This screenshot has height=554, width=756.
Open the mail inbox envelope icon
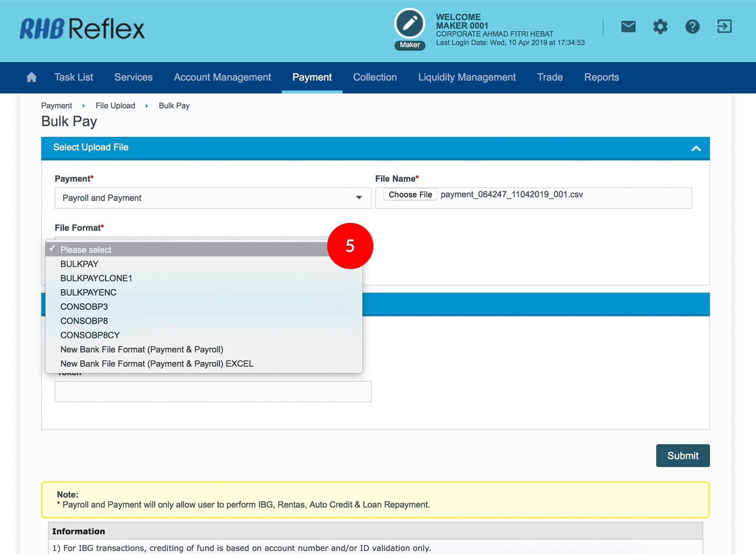[628, 26]
